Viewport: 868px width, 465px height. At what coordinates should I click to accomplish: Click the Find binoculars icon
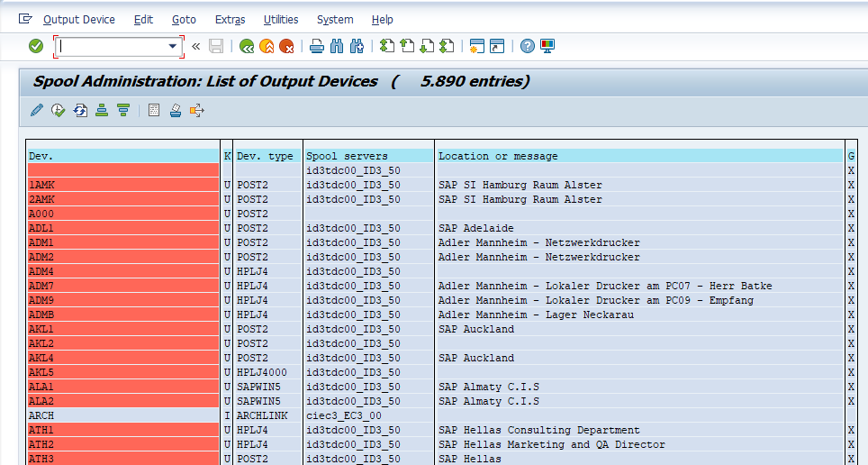337,46
